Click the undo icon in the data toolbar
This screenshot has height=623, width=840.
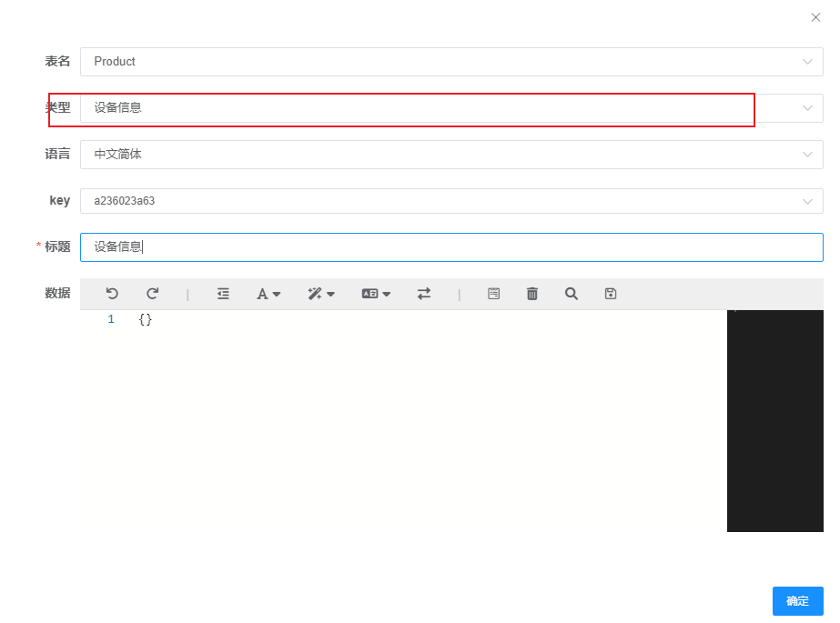click(x=112, y=293)
